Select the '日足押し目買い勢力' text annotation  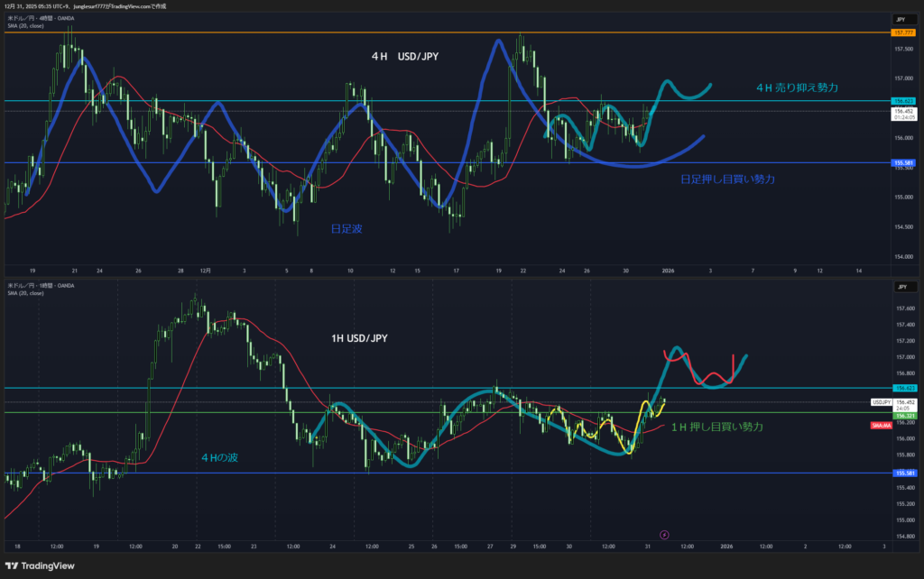click(727, 179)
